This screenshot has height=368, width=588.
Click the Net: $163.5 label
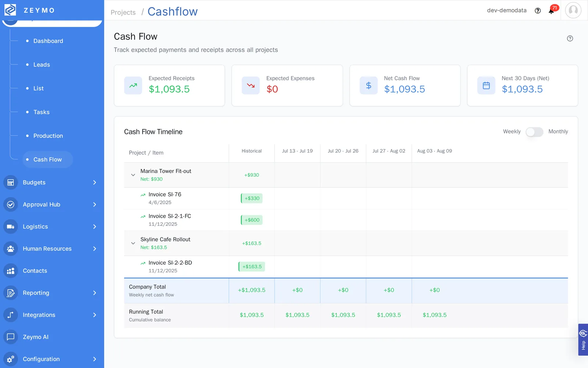(x=154, y=248)
